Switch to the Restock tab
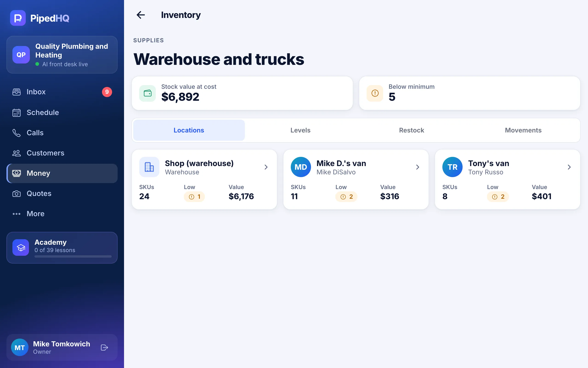Viewport: 588px width, 368px height. click(412, 130)
